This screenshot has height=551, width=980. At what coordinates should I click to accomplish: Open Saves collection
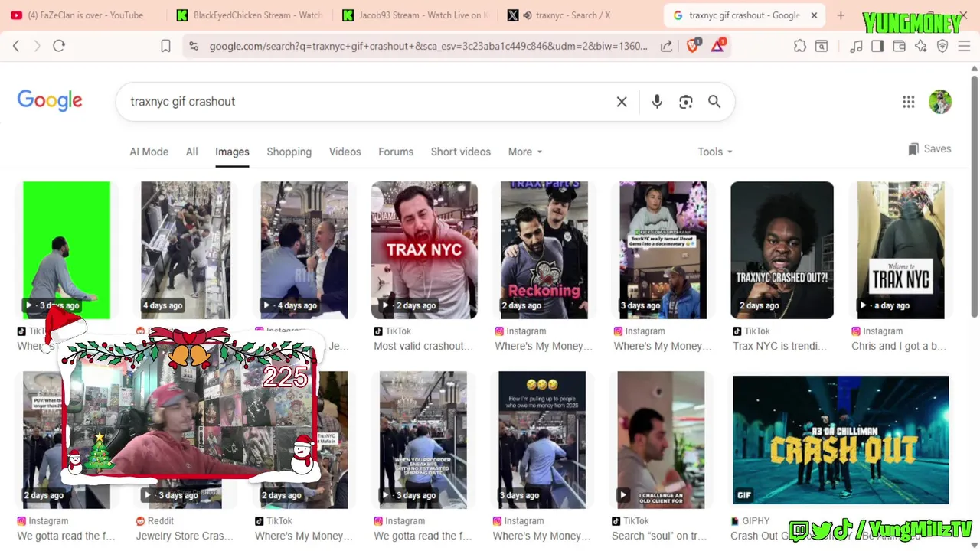click(x=929, y=149)
